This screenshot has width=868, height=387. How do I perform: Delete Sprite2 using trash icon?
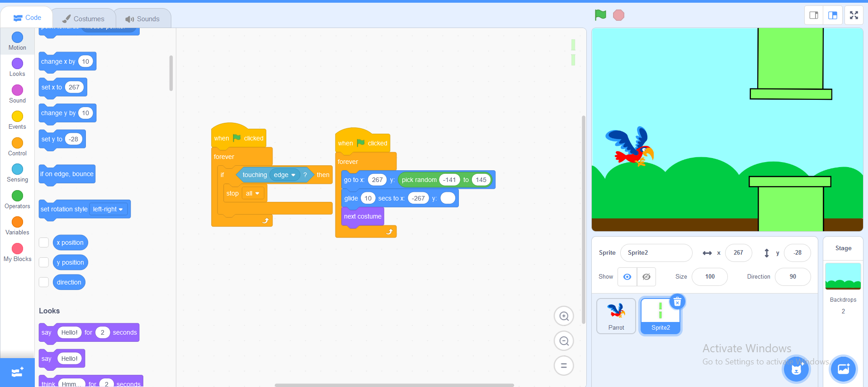[x=677, y=302]
